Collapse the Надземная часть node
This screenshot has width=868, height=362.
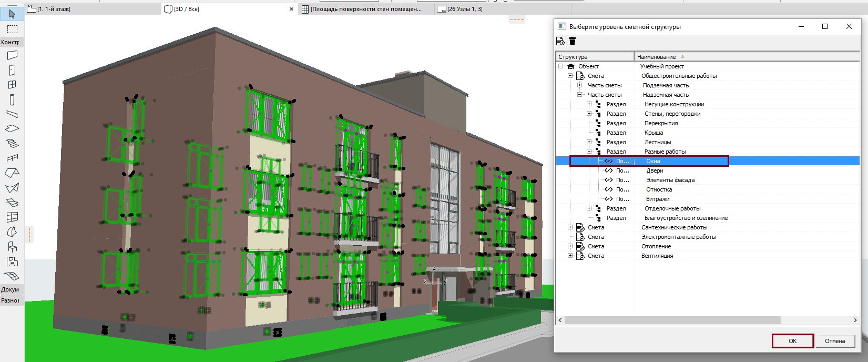click(579, 95)
